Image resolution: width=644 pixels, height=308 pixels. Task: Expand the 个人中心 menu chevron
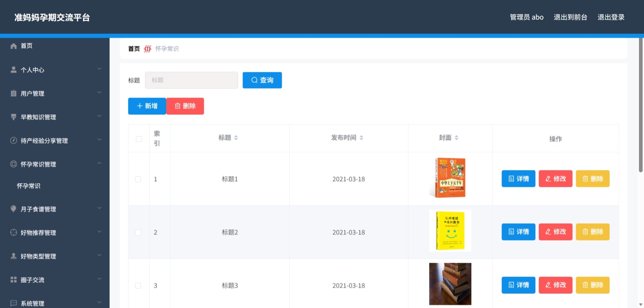pos(99,69)
